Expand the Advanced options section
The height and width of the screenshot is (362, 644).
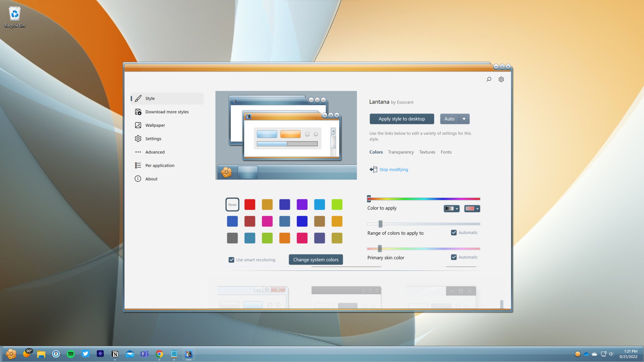(155, 152)
